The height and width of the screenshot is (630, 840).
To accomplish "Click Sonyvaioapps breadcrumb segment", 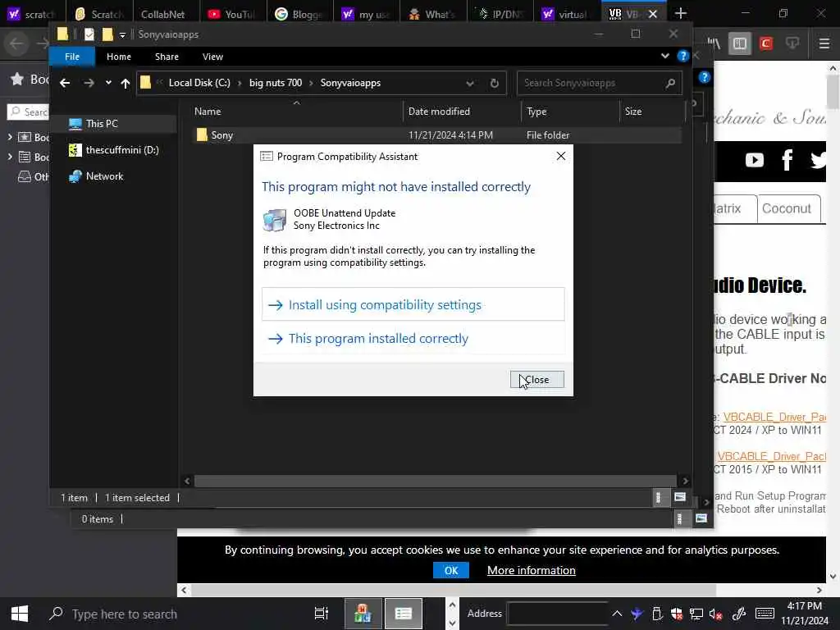I will coord(350,83).
